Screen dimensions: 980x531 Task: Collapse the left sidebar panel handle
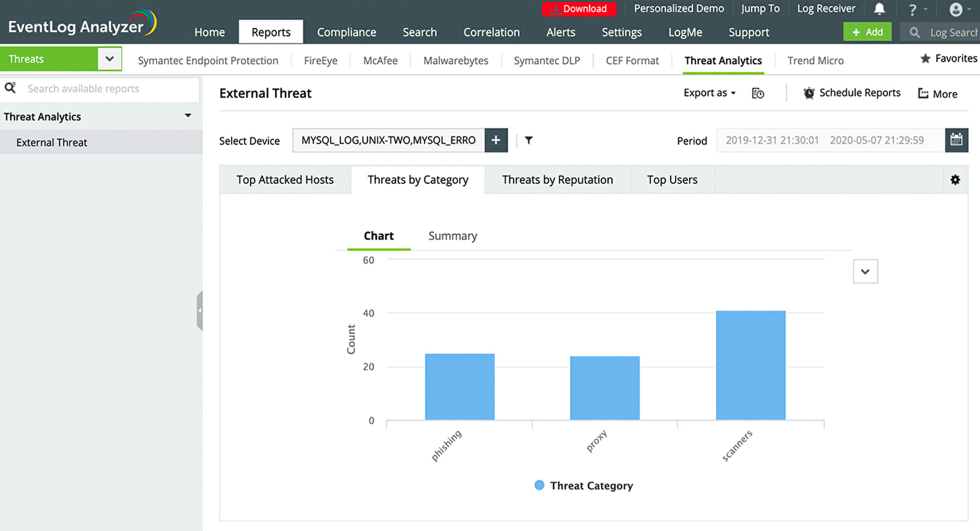[x=199, y=310]
